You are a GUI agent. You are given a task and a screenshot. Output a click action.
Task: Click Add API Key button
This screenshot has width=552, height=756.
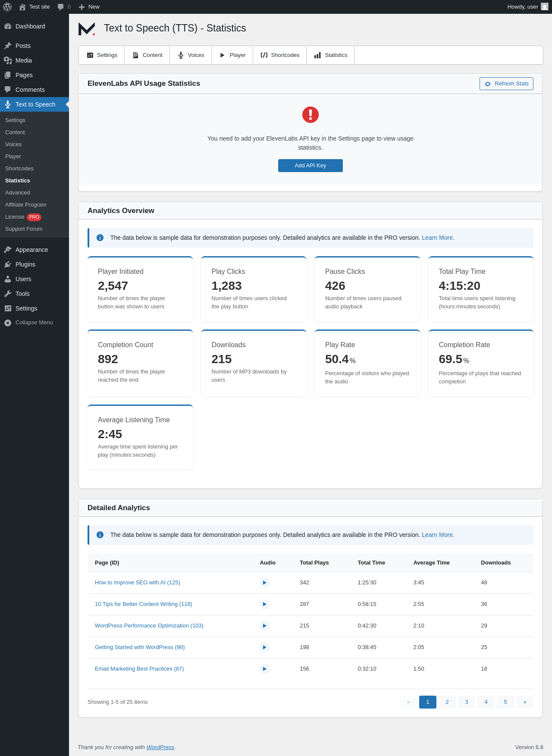tap(310, 166)
